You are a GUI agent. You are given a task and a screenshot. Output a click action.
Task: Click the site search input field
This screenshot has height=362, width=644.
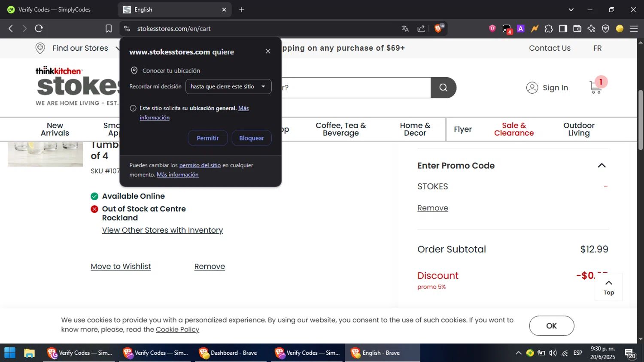click(x=356, y=88)
